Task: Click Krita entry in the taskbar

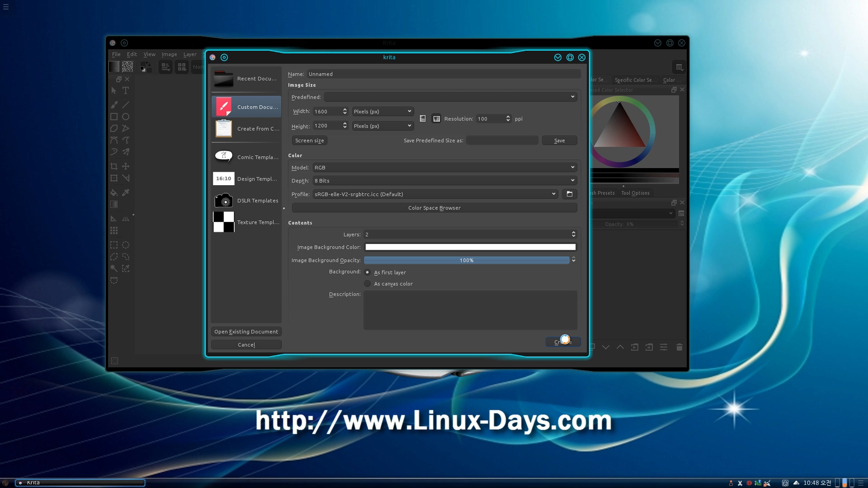Action: coord(80,483)
